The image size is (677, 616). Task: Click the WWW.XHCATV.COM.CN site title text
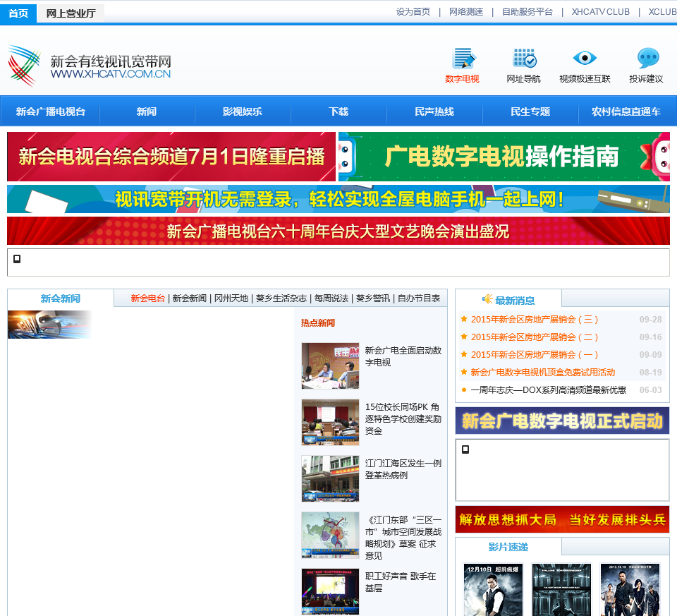coord(111,74)
